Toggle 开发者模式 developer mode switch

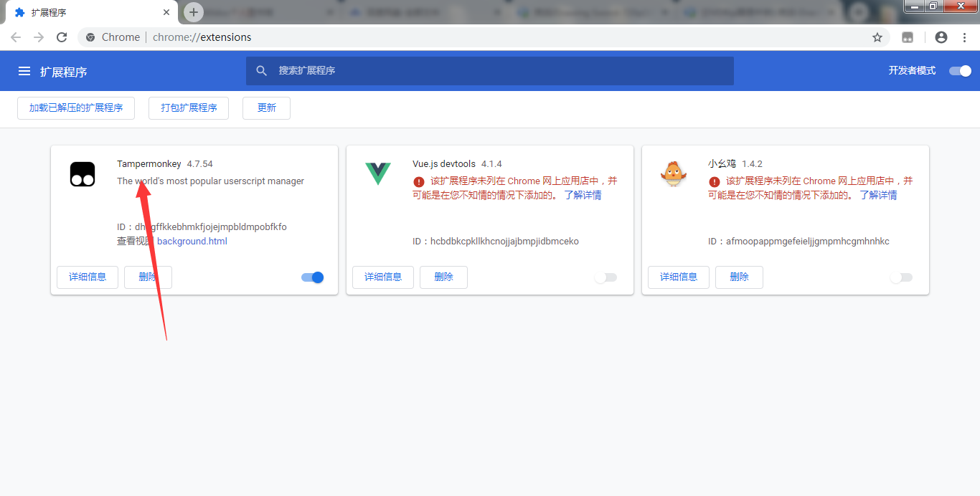tap(960, 71)
